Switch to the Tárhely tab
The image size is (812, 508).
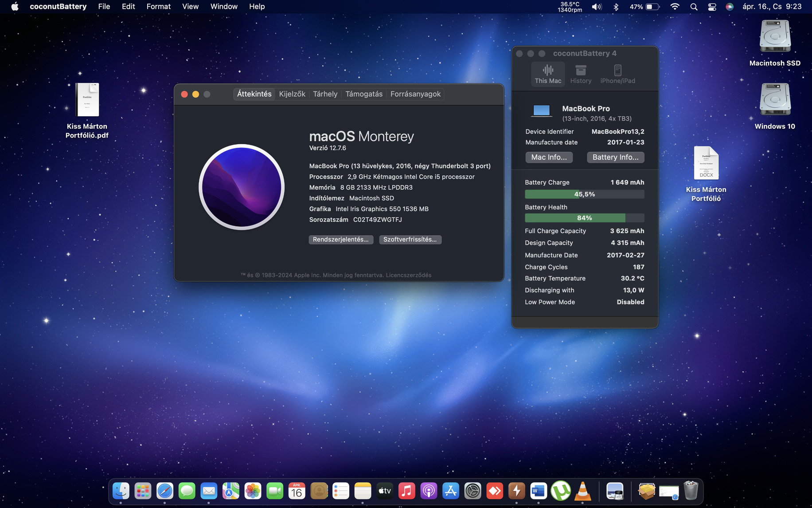pos(325,94)
